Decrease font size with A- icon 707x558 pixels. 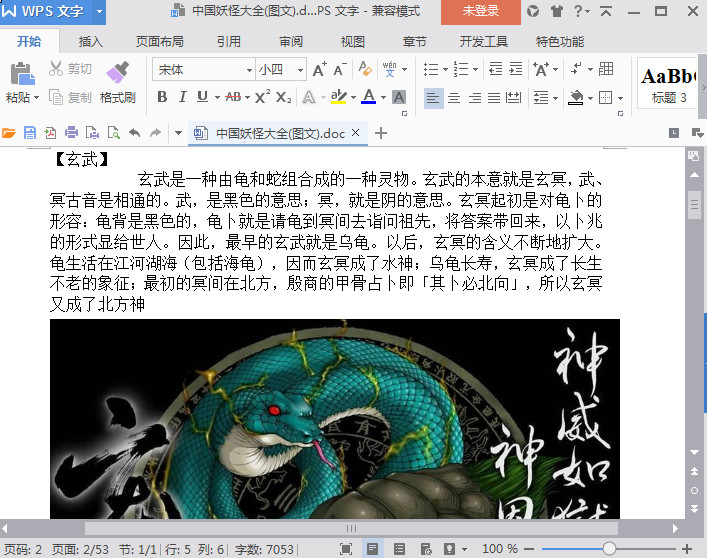pos(340,69)
